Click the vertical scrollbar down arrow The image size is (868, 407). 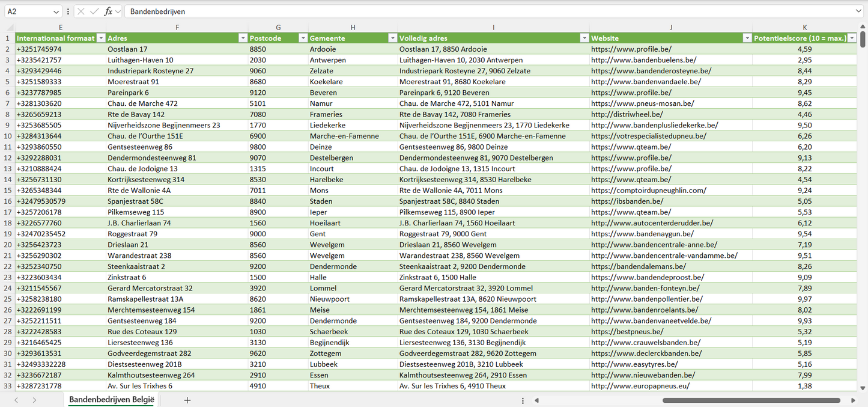(x=863, y=388)
